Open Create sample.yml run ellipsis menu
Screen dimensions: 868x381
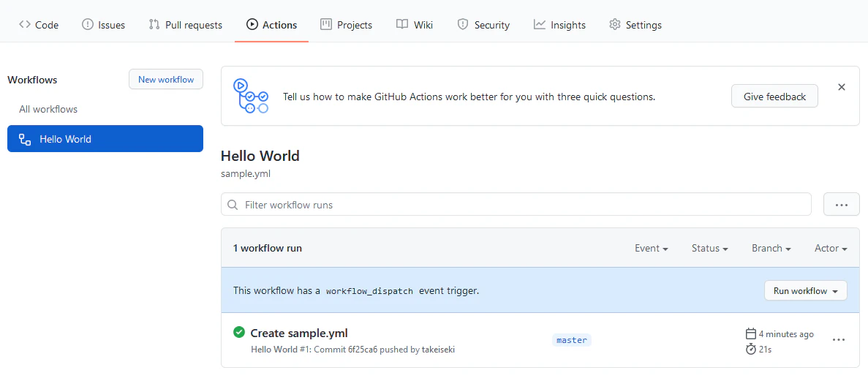(839, 339)
